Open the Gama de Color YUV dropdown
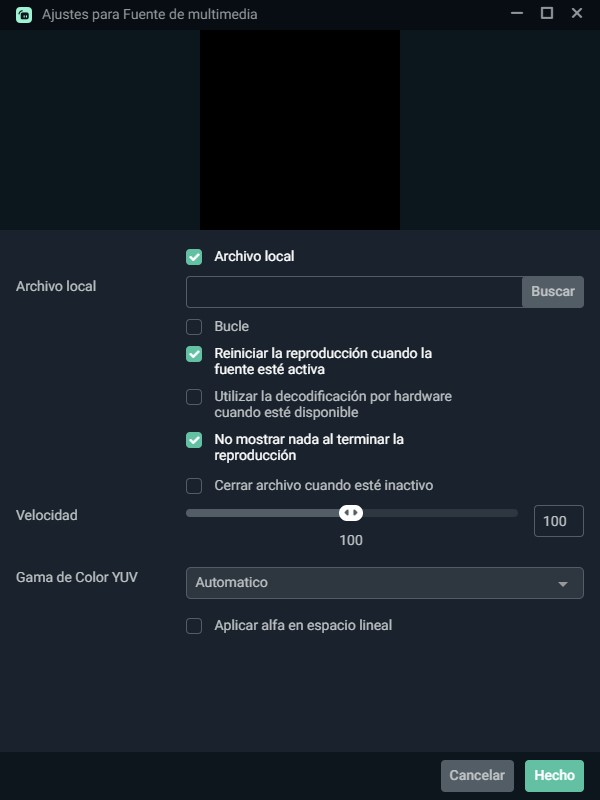Screen dimensions: 600x800 [385, 583]
